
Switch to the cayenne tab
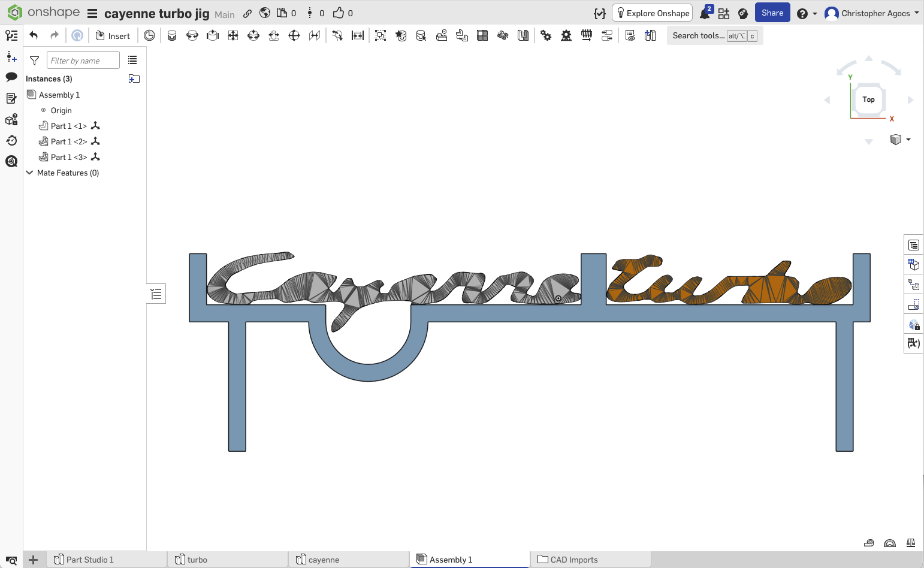tap(324, 560)
